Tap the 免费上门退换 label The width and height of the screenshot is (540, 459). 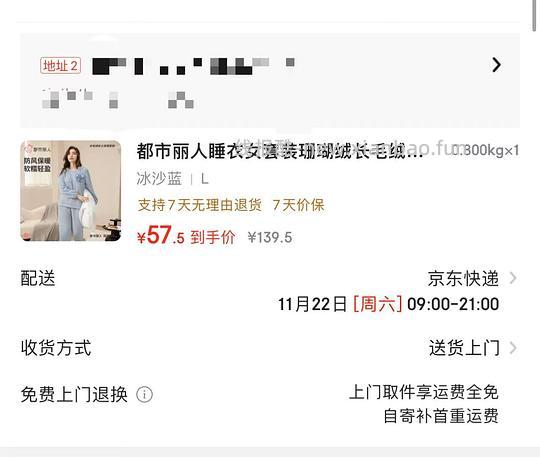tap(74, 395)
